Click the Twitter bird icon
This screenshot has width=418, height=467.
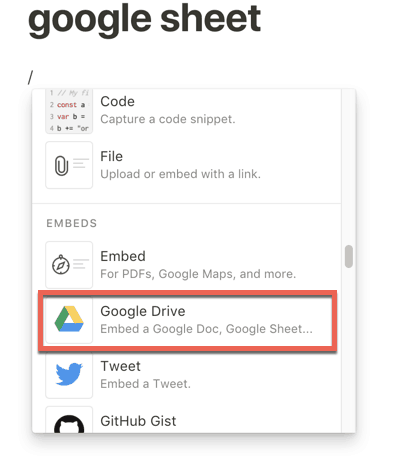tap(69, 374)
